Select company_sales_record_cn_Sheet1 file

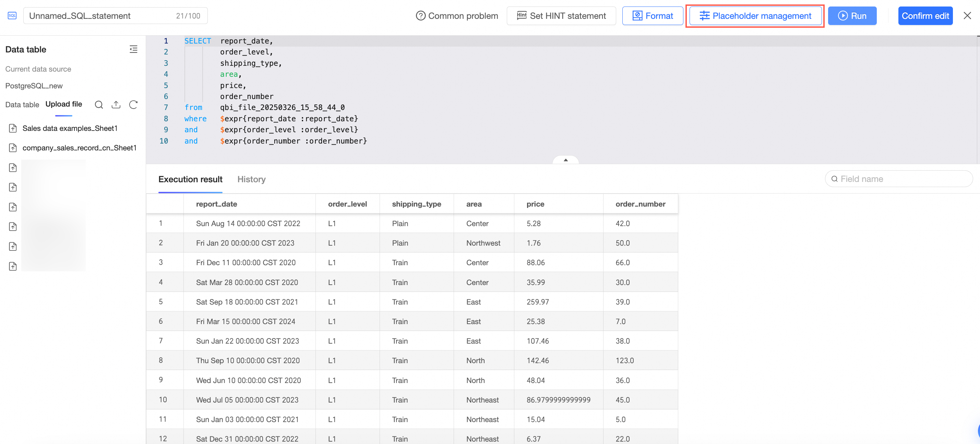tap(80, 148)
